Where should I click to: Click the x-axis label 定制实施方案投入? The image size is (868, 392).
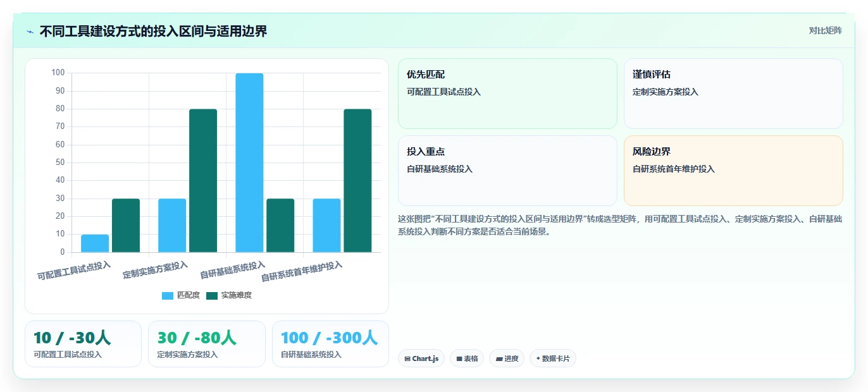tap(156, 270)
